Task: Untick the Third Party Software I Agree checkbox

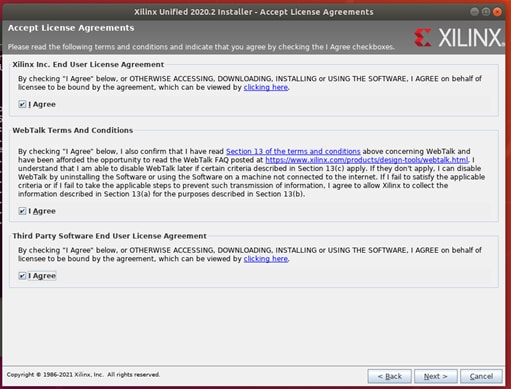Action: 22,276
